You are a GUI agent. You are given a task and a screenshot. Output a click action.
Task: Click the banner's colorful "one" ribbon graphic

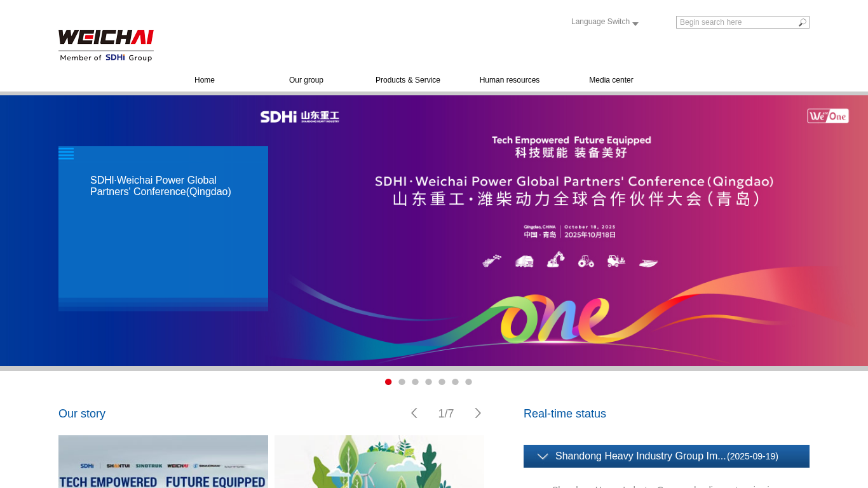554,320
